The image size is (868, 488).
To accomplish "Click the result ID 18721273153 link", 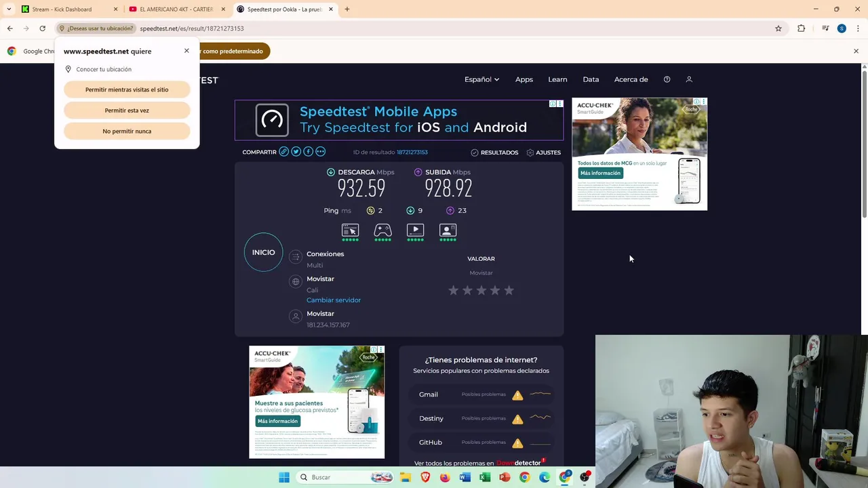I will click(x=412, y=152).
